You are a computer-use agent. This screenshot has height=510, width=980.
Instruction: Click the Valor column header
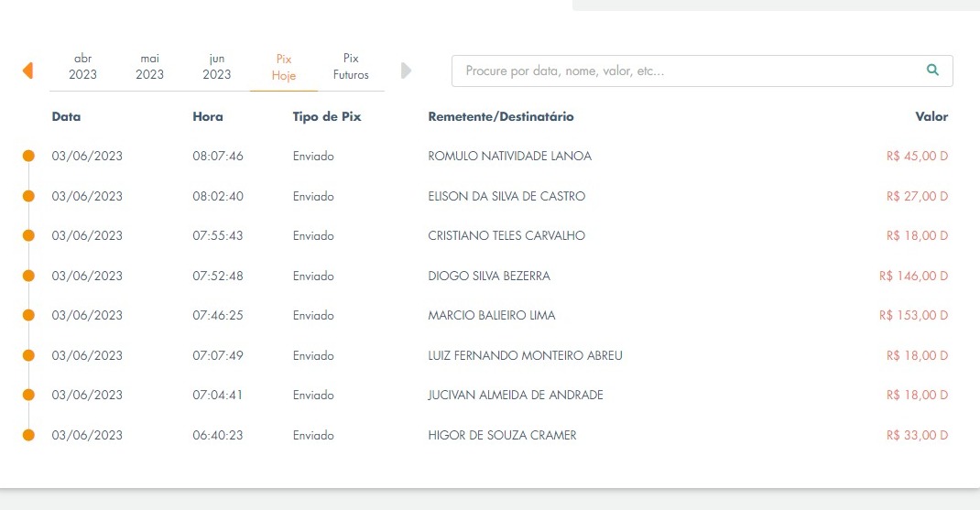[x=931, y=116]
